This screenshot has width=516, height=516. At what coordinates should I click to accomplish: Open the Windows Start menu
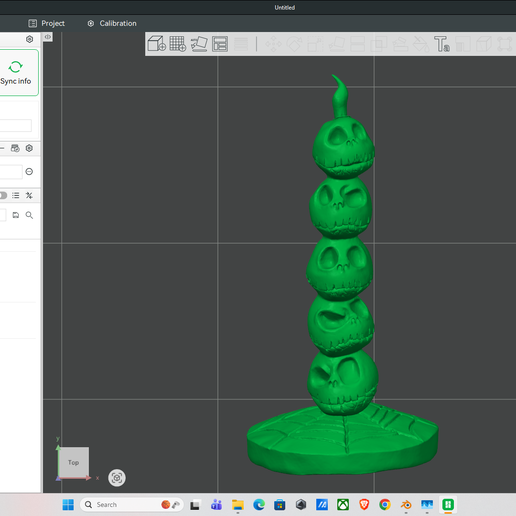(x=68, y=505)
